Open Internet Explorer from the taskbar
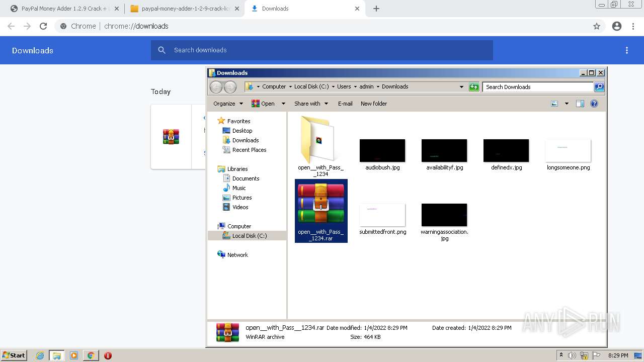Image resolution: width=644 pixels, height=362 pixels. pyautogui.click(x=40, y=355)
